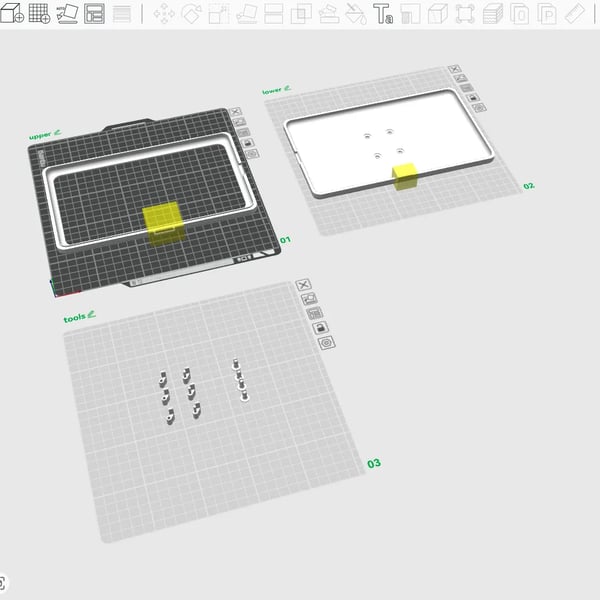Arrange objects on the tools plate
The height and width of the screenshot is (600, 600).
tap(315, 313)
